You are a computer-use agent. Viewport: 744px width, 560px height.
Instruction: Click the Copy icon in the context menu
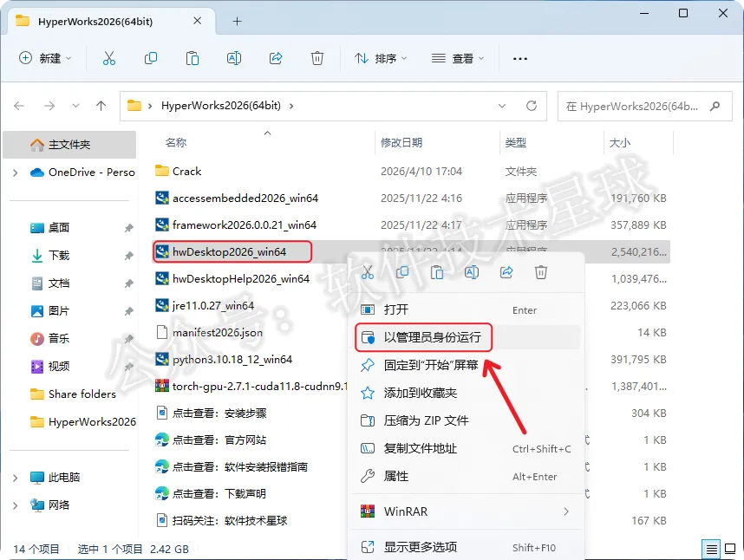click(402, 272)
